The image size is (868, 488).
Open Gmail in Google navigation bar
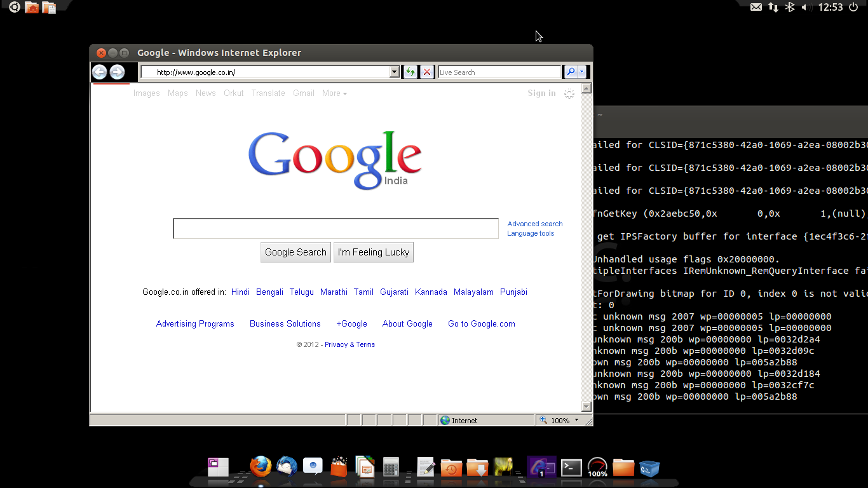304,93
